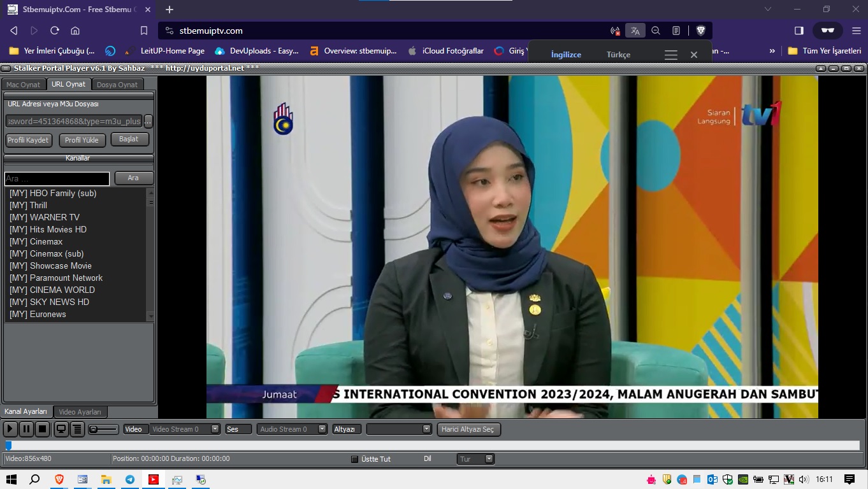Click the Profili Yükle button

[x=82, y=140]
